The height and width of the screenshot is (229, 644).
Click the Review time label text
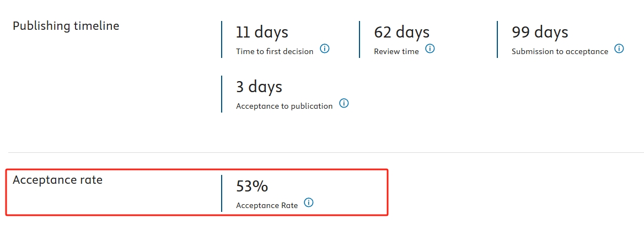396,51
